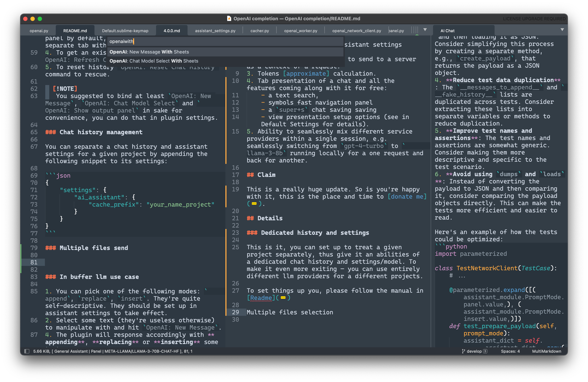Click assistant info text in status bar
The width and height of the screenshot is (588, 382).
pyautogui.click(x=112, y=351)
